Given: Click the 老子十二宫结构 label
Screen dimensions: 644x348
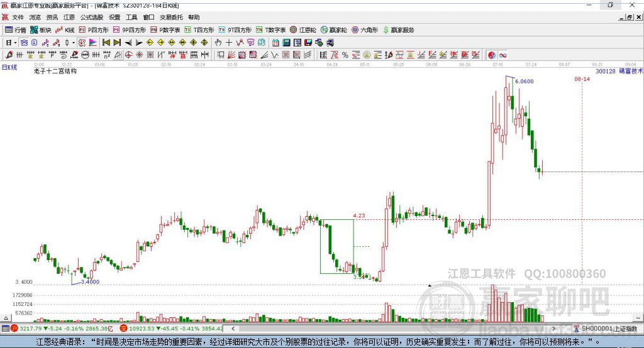Looking at the screenshot, I should coord(55,72).
